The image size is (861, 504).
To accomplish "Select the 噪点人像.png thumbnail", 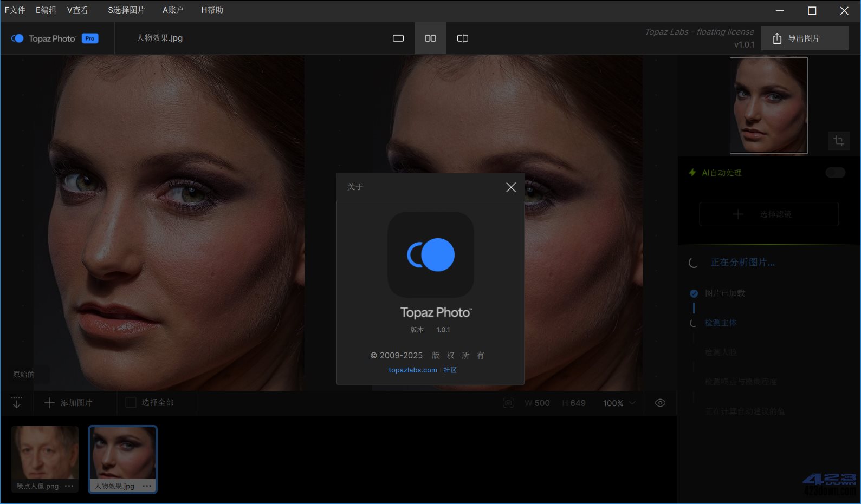I will (x=45, y=453).
